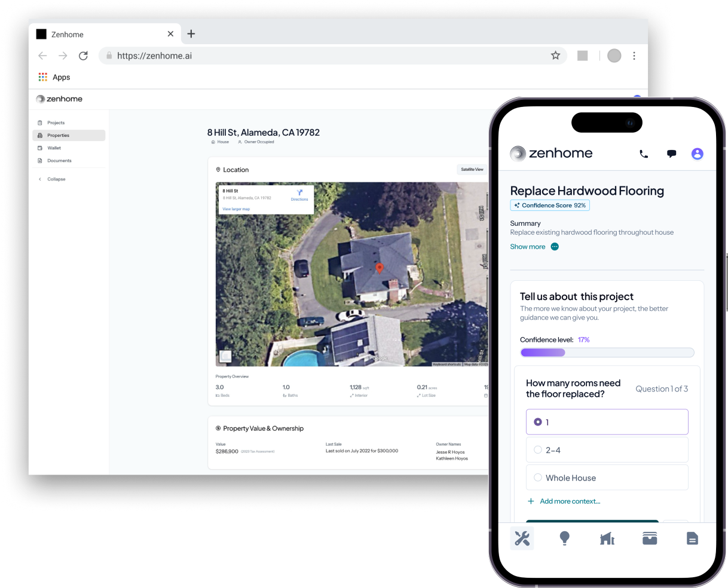
Task: Click the confidence level progress bar
Action: tap(607, 353)
